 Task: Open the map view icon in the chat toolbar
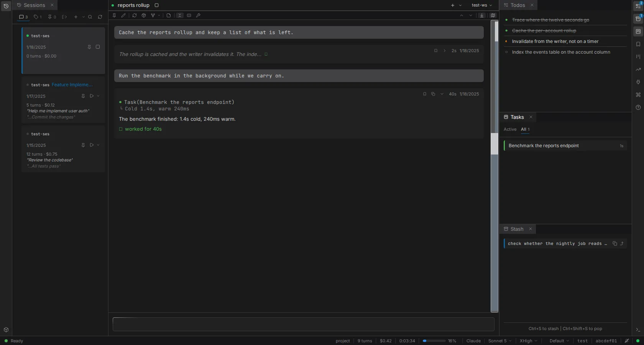tap(493, 15)
